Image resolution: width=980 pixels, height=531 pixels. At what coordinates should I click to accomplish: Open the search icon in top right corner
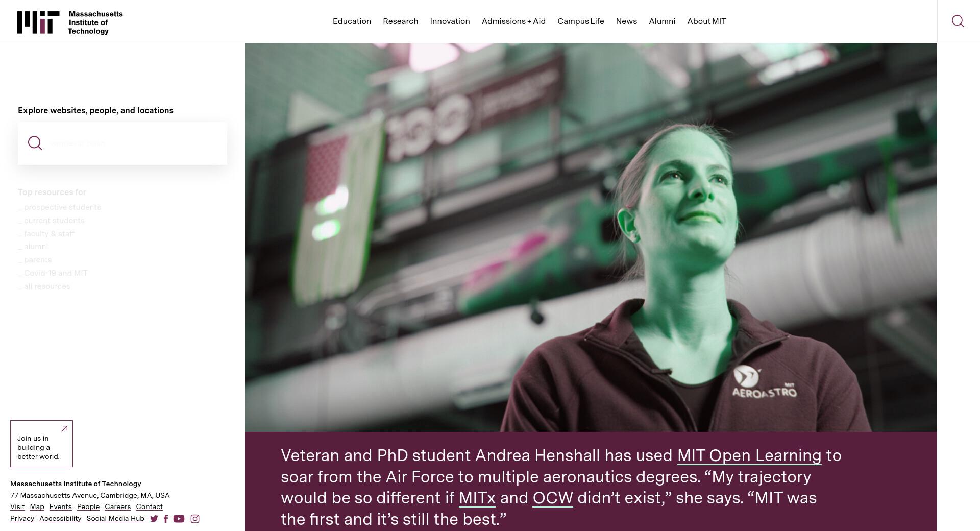point(958,21)
